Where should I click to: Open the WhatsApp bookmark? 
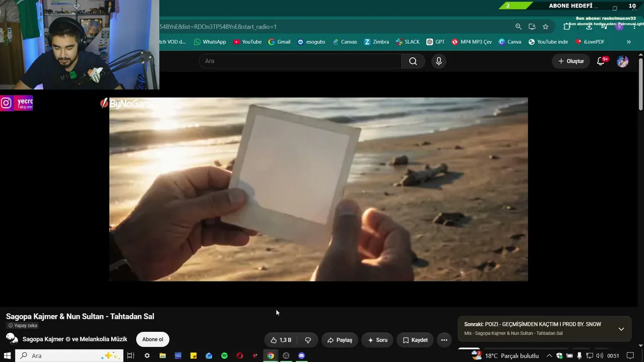210,42
